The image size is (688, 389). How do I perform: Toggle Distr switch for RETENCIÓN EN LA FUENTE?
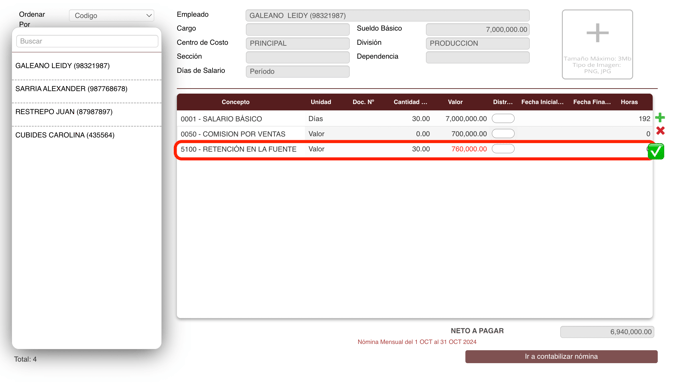click(x=503, y=149)
